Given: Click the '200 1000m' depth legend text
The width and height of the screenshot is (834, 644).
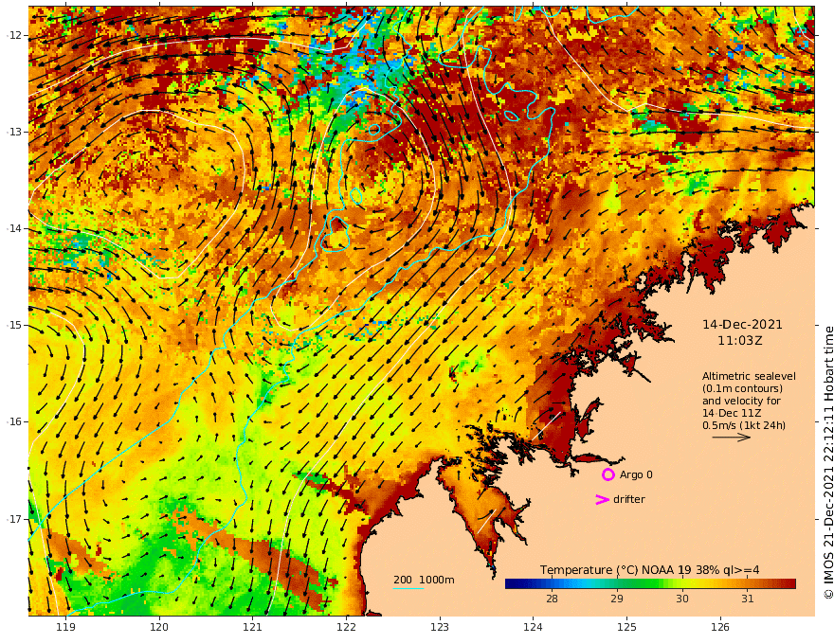Looking at the screenshot, I should click(424, 580).
